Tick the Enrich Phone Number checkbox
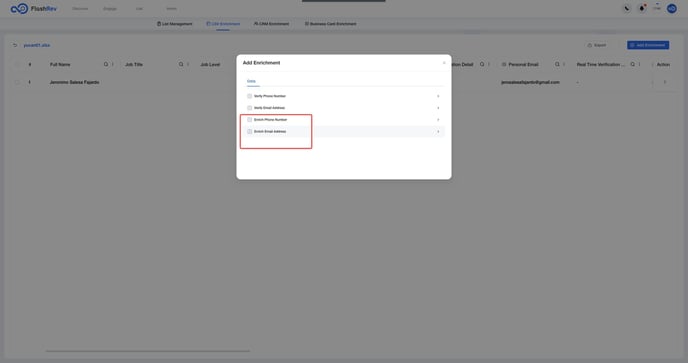The image size is (688, 363). click(249, 120)
